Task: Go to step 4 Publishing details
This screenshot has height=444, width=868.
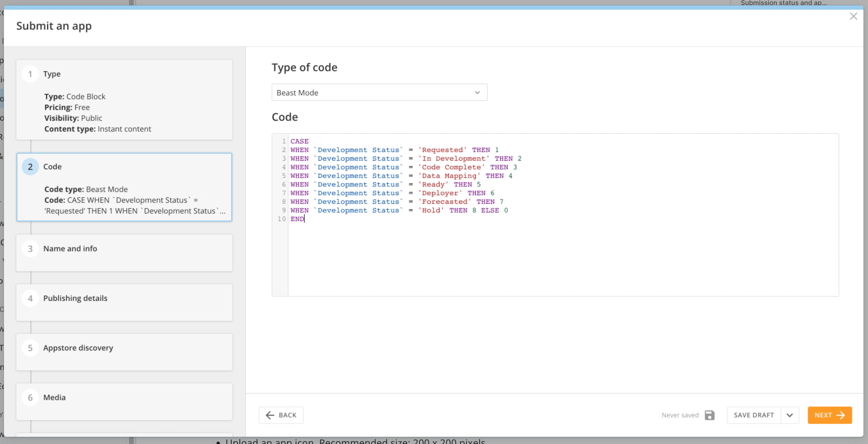Action: (124, 302)
